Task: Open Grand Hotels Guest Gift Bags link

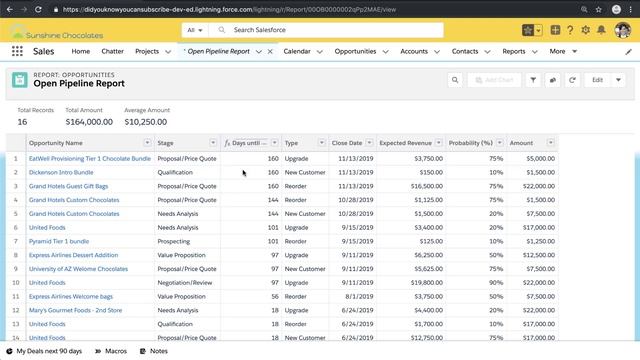Action: 68,186
